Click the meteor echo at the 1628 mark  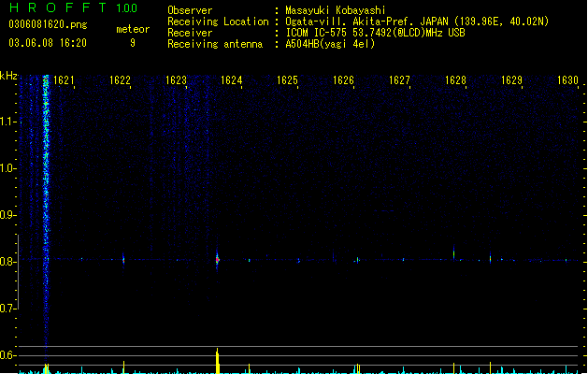pos(453,253)
